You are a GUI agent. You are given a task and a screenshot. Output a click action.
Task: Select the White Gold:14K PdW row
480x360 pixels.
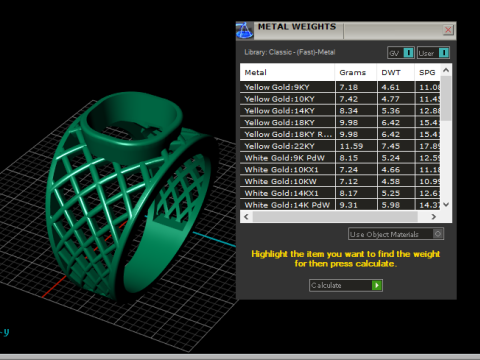point(340,205)
